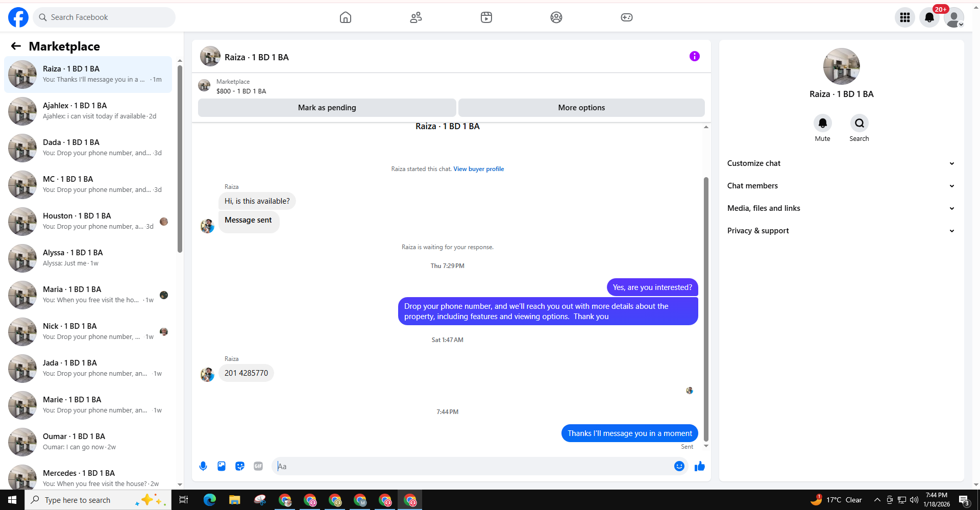Open conversation info purple icon
980x510 pixels.
tap(695, 56)
